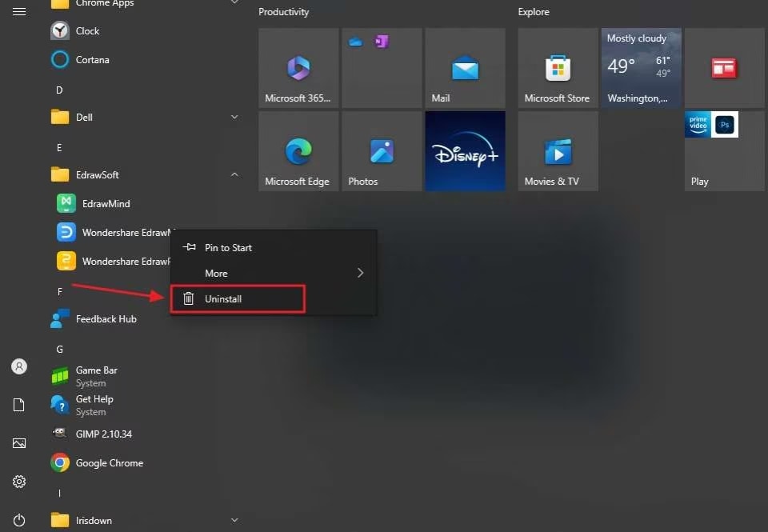Viewport: 768px width, 532px height.
Task: Open the hamburger menu icon
Action: click(x=19, y=11)
